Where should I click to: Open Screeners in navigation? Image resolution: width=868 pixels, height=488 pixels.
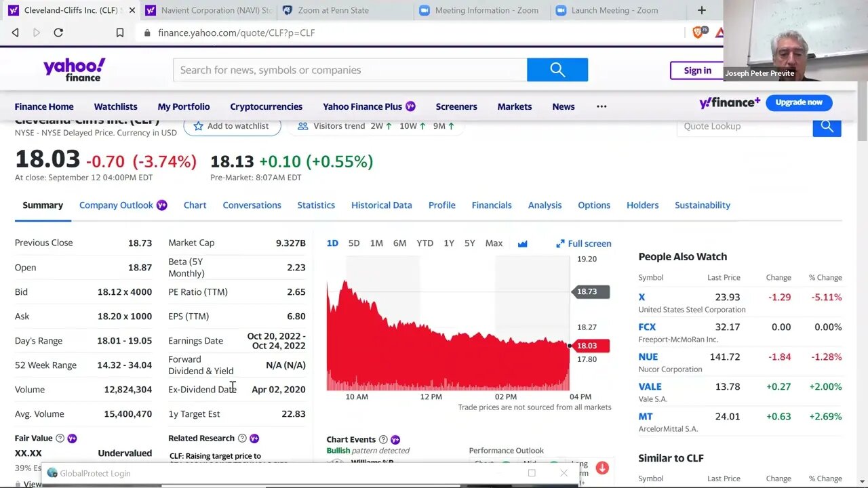click(x=456, y=106)
